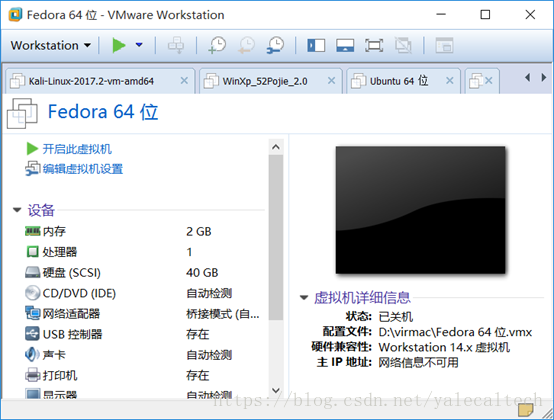
Task: Click the hard disk icon beside 硬盘
Action: pyautogui.click(x=33, y=272)
